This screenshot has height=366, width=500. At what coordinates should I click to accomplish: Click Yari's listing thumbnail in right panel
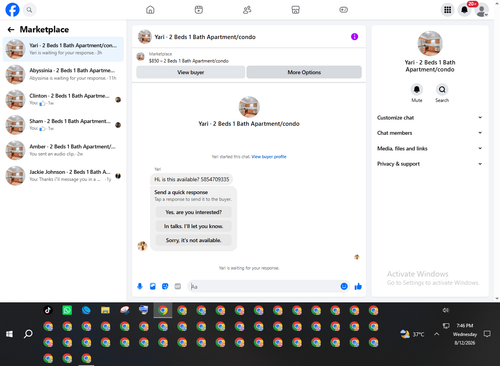tap(430, 43)
